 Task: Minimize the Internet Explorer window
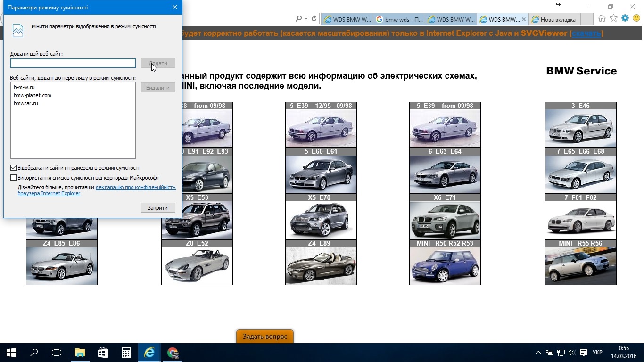pos(590,7)
